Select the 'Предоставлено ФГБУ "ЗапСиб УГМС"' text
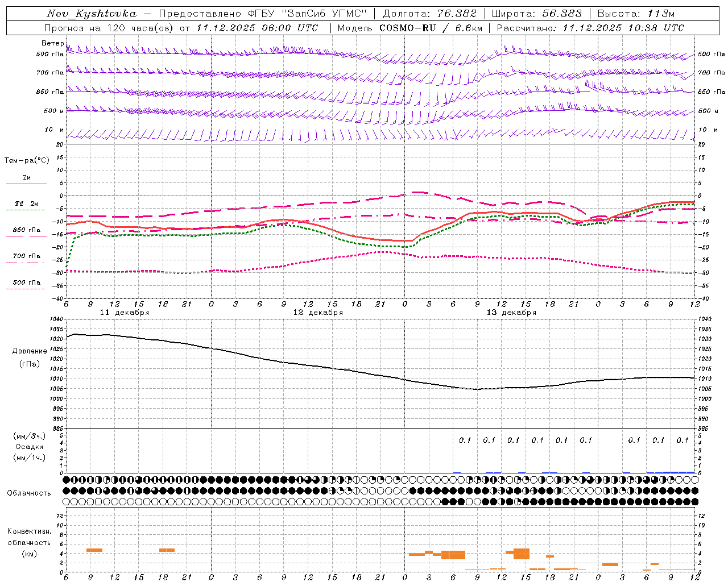 264,14
